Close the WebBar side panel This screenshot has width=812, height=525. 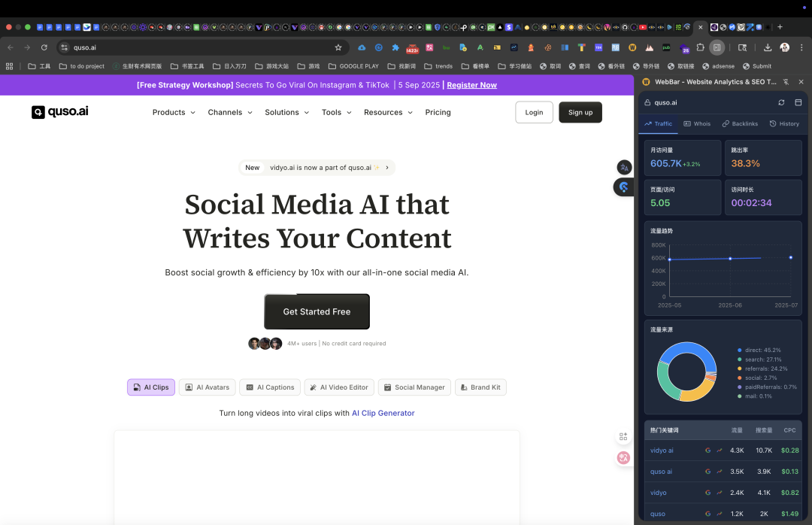[801, 82]
